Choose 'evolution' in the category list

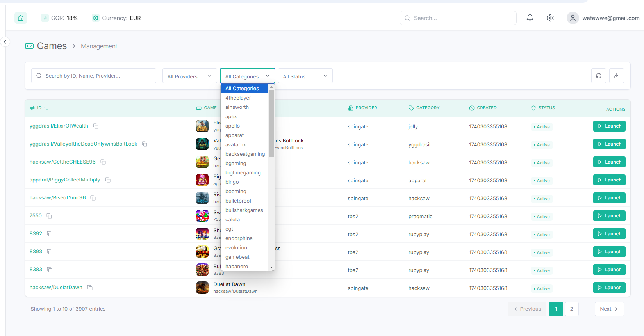click(236, 248)
